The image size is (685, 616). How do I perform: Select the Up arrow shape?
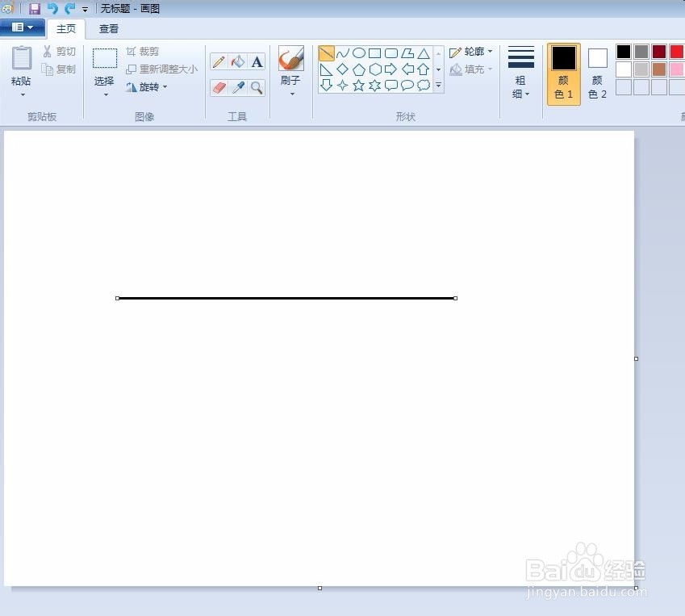pos(424,69)
